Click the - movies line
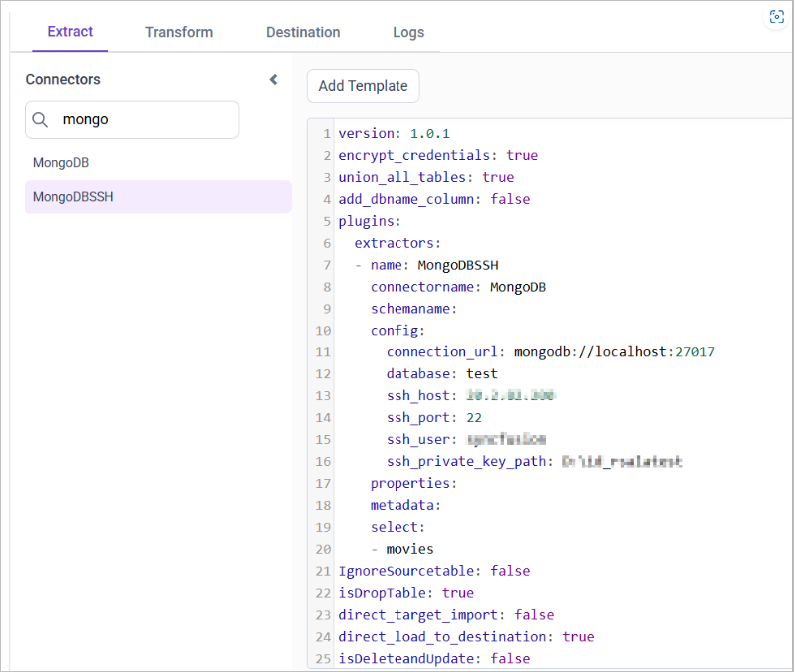794x672 pixels. click(402, 549)
